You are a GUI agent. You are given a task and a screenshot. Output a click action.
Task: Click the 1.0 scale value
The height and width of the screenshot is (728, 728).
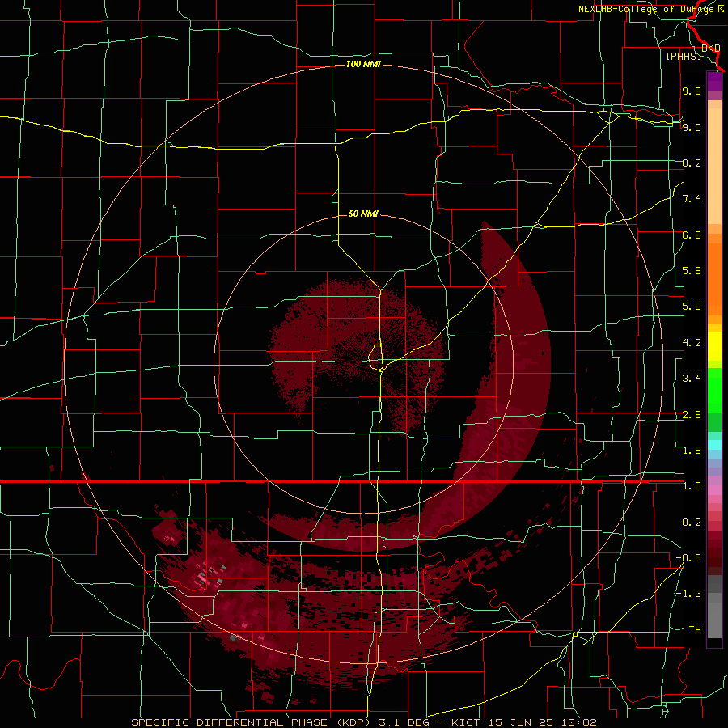coord(692,486)
